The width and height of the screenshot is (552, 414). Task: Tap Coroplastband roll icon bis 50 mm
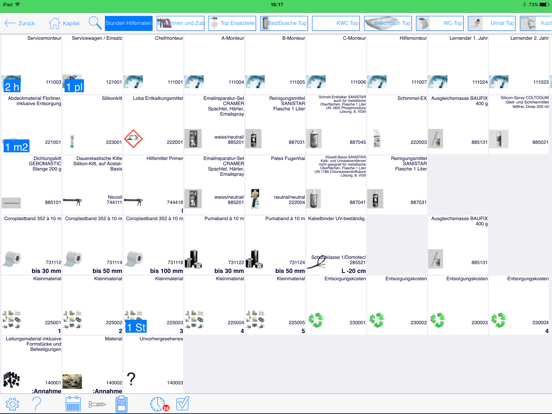(73, 259)
